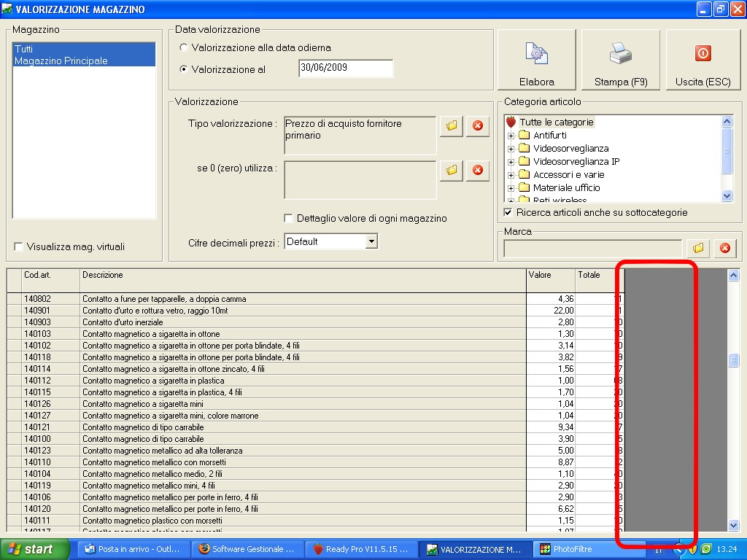Click the 'Totale' column header

[x=600, y=281]
